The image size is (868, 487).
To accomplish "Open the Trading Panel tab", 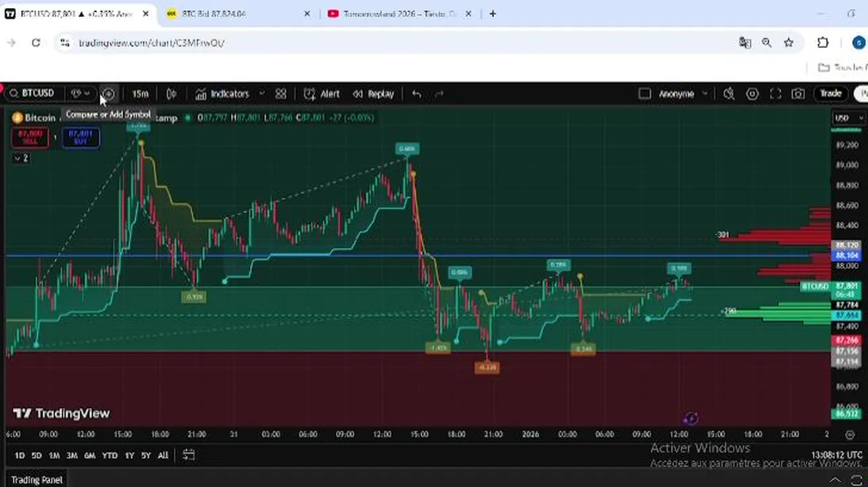I will (x=37, y=480).
